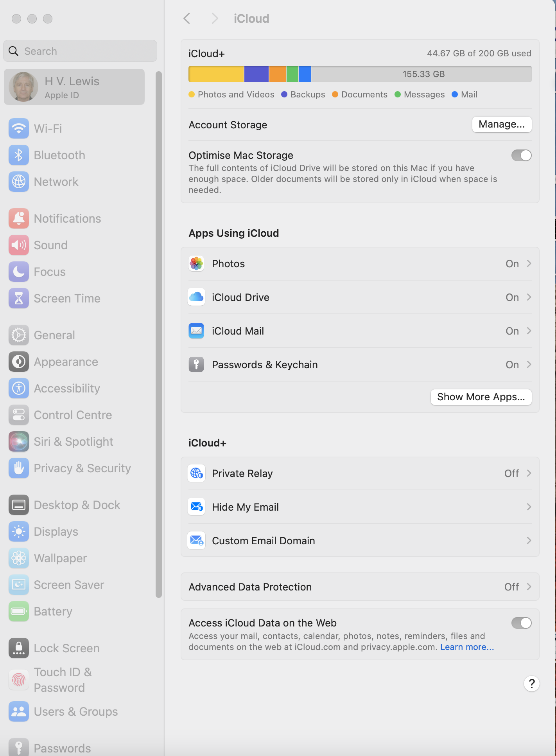Open Screen Time hourglass icon
556x756 pixels.
click(19, 298)
